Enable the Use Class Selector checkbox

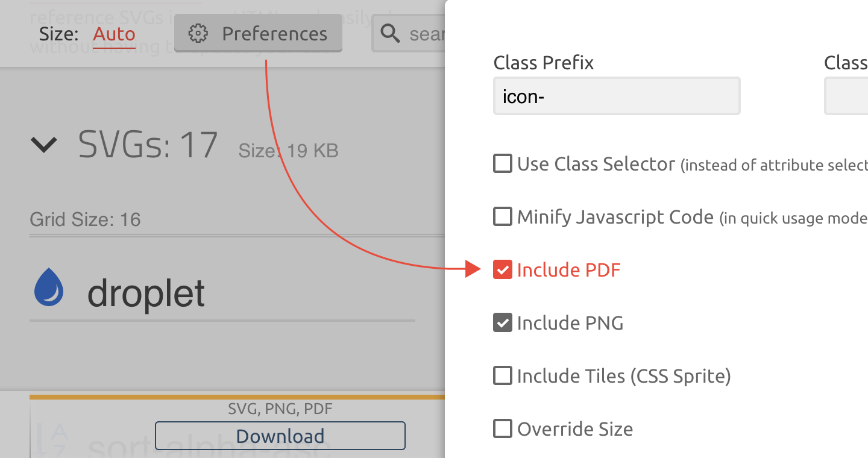pos(503,164)
